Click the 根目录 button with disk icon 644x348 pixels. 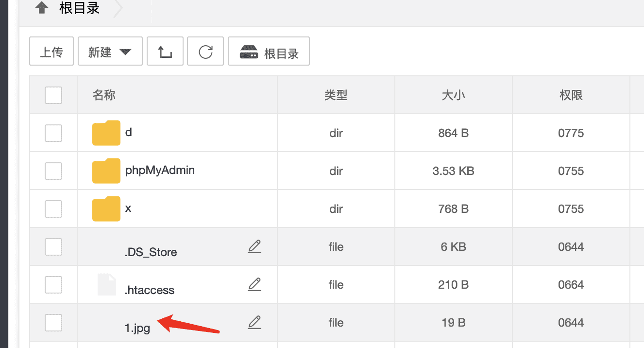[269, 52]
